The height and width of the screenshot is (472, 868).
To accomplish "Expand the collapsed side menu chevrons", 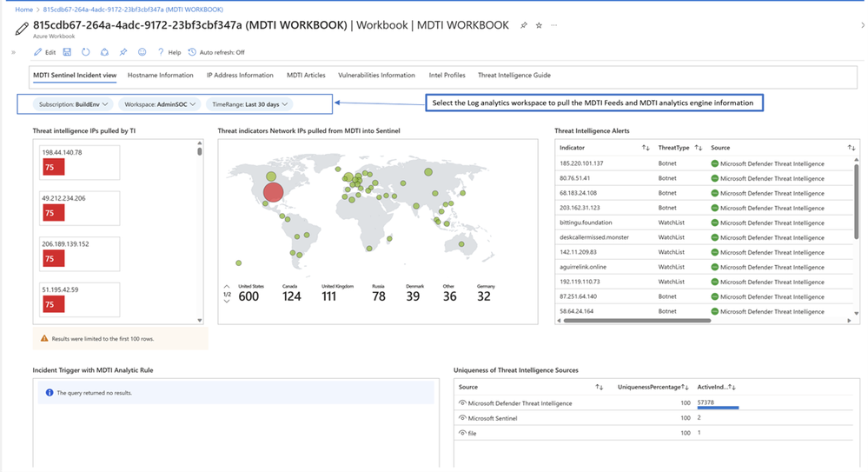I will tap(13, 52).
